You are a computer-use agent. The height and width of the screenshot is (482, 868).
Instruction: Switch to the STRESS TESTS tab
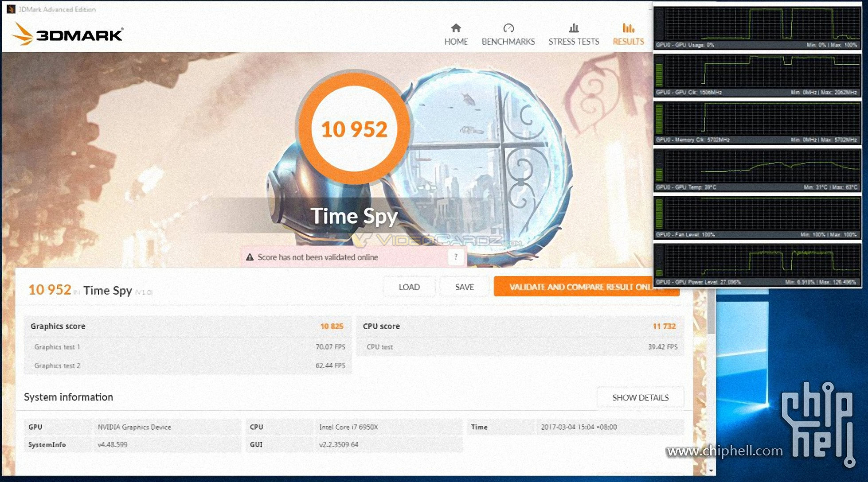click(x=574, y=42)
